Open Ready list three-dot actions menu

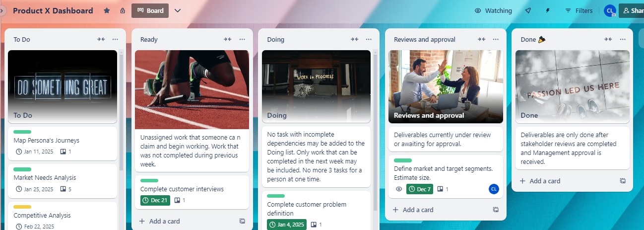coord(242,39)
